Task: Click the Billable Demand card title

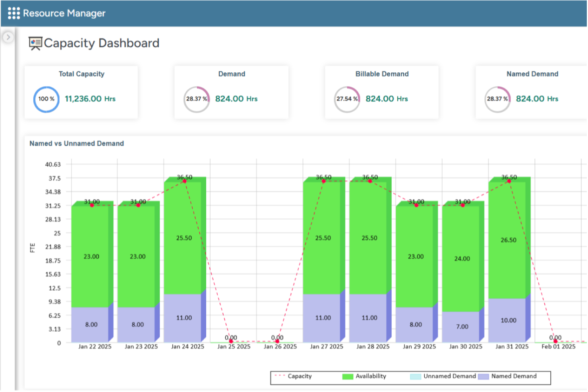Action: tap(382, 74)
